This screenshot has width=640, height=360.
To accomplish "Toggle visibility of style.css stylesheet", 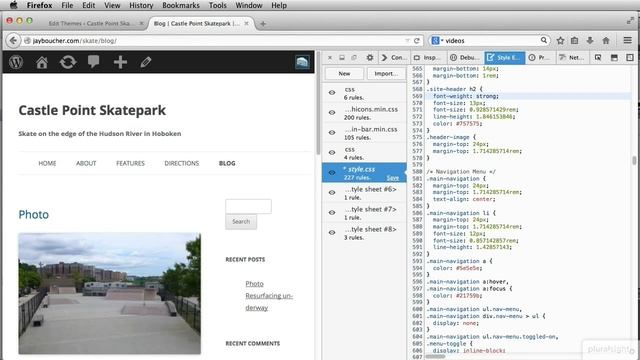I will click(332, 173).
